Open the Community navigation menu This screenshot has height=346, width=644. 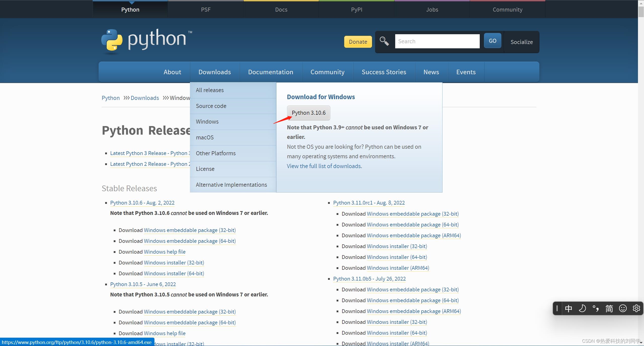[x=328, y=72]
